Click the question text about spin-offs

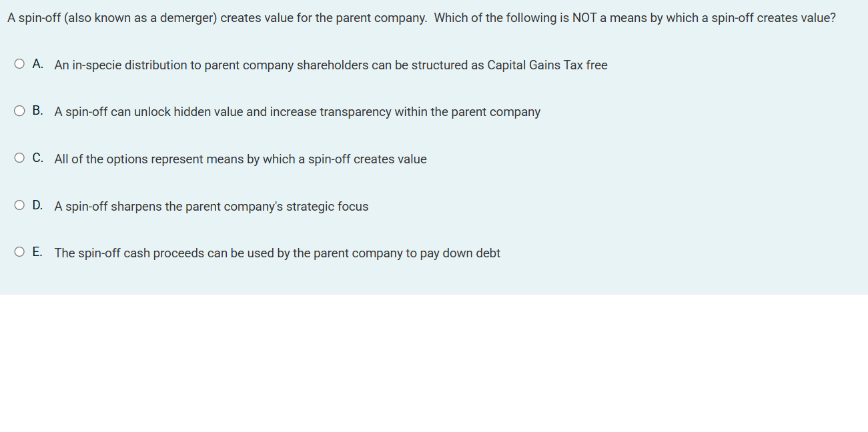420,17
